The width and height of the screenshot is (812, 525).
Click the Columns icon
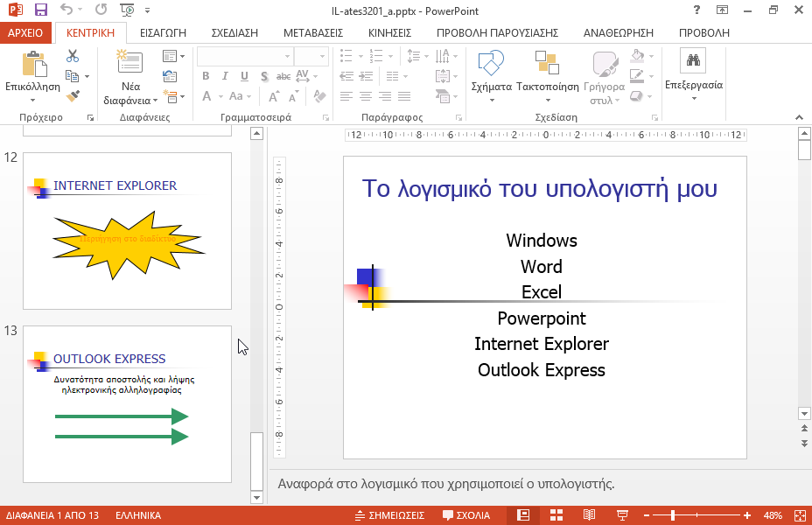393,76
